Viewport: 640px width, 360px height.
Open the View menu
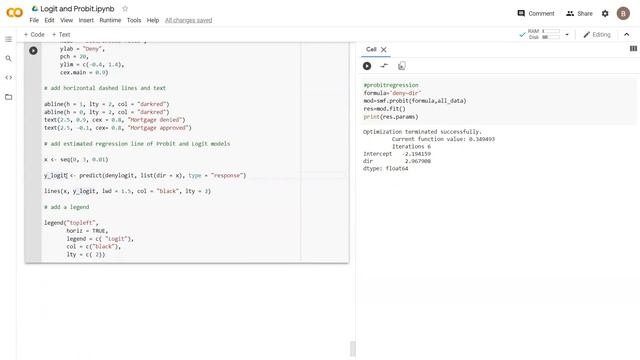(67, 20)
